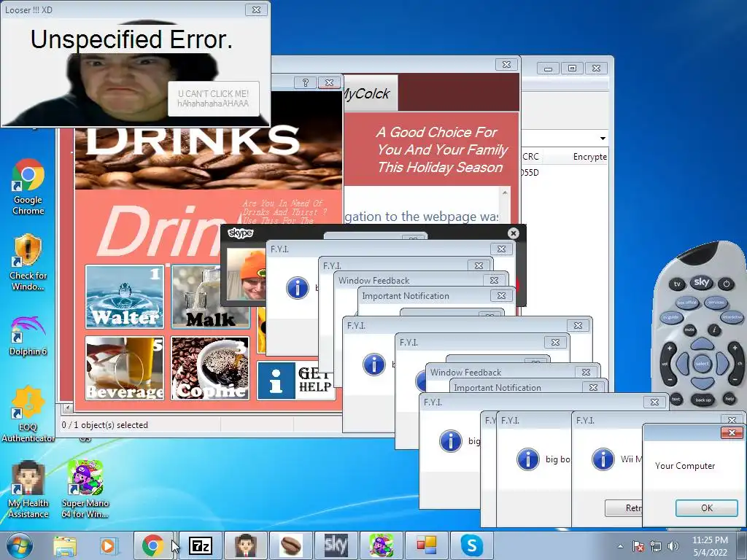Expand the dropdown arrow in the 7-Zip window
The width and height of the screenshot is (747, 560).
(x=603, y=139)
